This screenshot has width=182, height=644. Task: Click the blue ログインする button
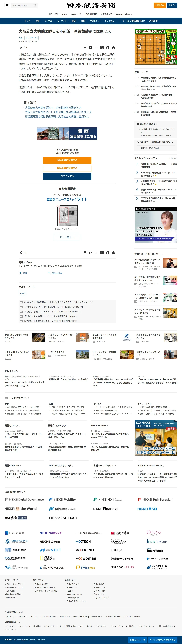tap(67, 176)
